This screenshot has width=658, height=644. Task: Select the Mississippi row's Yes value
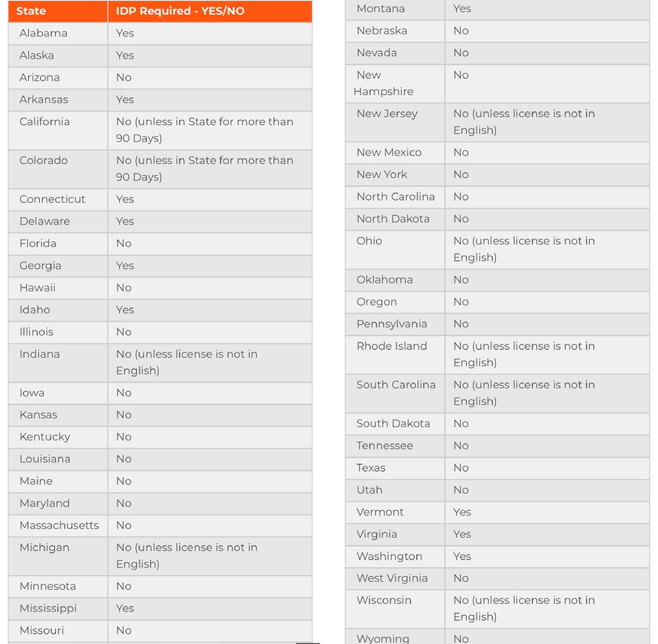pos(125,608)
